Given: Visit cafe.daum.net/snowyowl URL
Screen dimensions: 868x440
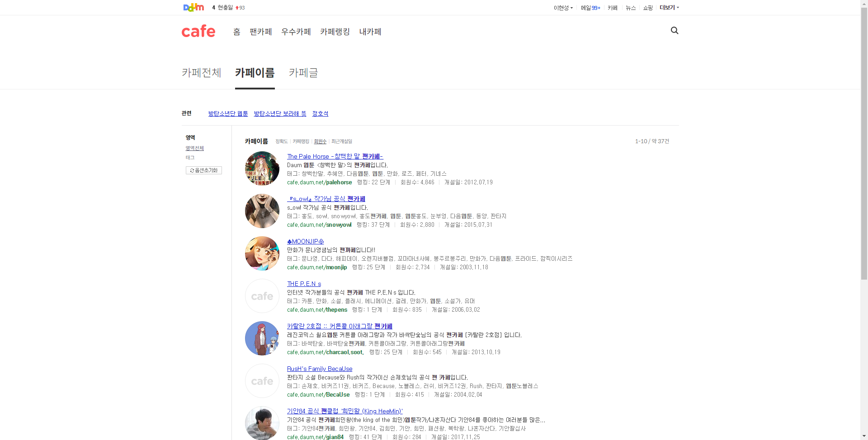Looking at the screenshot, I should (319, 225).
